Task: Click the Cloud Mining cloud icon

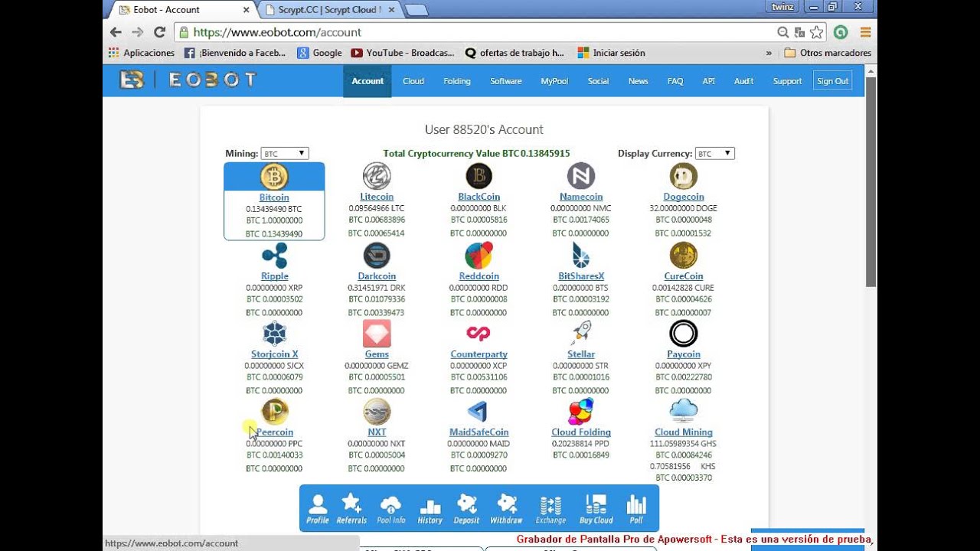Action: click(x=684, y=411)
